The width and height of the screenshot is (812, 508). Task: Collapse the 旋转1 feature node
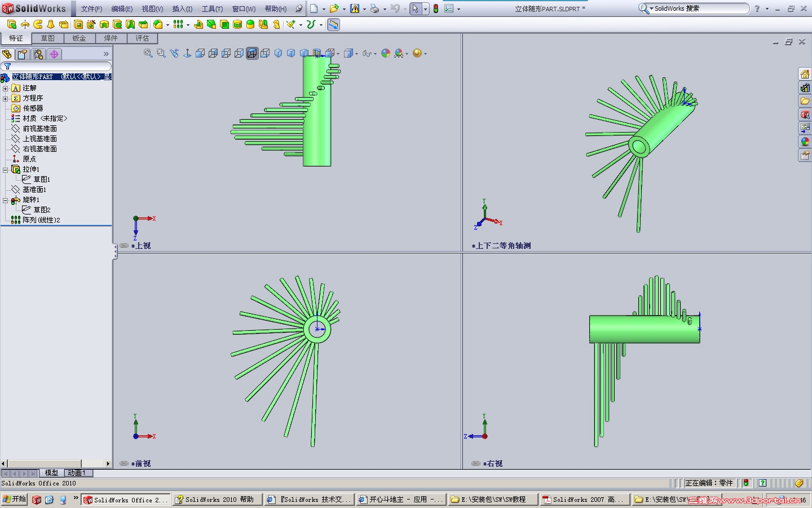coord(6,200)
